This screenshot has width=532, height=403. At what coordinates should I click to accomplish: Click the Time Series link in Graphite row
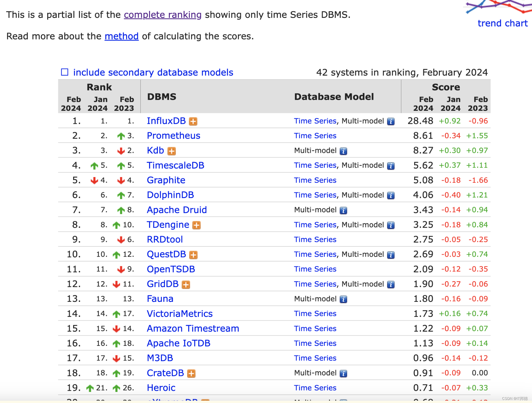[x=315, y=180]
